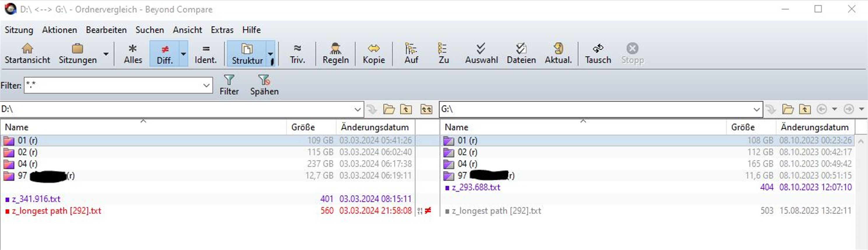868x250 pixels.
Task: Open the left D:\ path dropdown
Action: [x=357, y=109]
